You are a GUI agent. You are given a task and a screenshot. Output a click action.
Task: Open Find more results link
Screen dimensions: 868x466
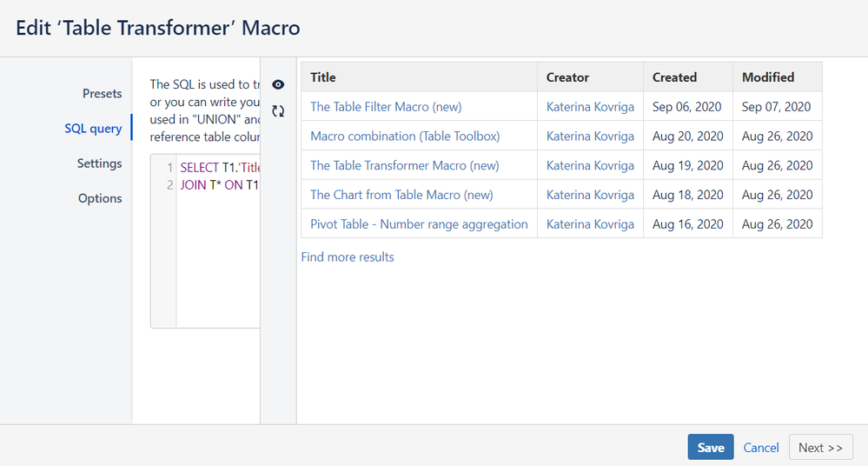coord(348,257)
